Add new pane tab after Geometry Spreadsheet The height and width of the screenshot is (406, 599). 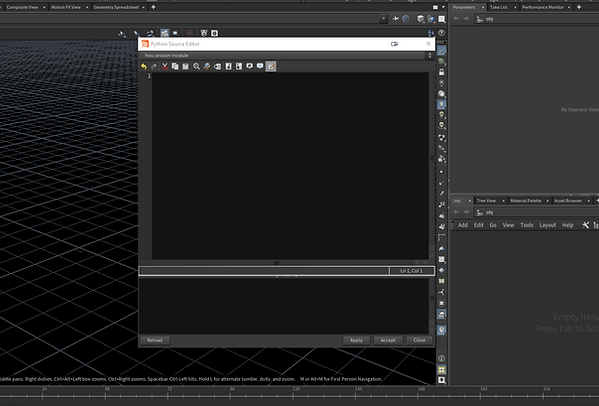click(154, 7)
